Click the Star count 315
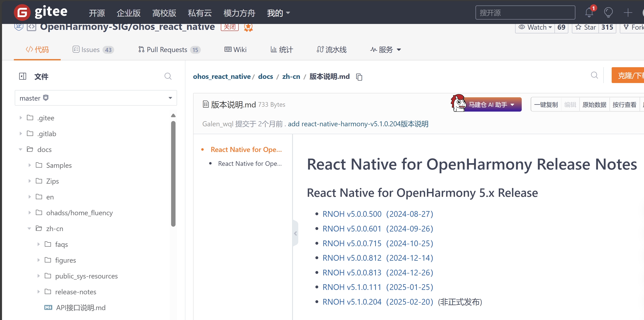This screenshot has height=320, width=644. (607, 27)
